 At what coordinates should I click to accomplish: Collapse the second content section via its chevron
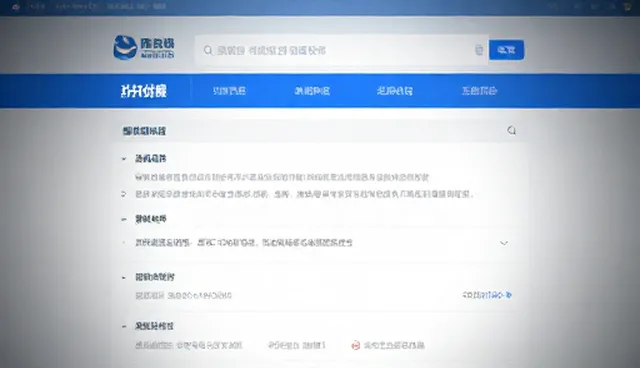124,219
